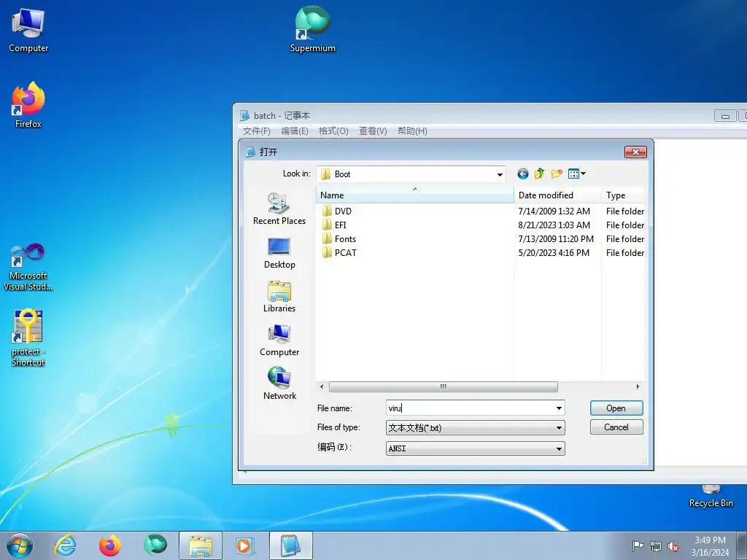Image resolution: width=747 pixels, height=560 pixels.
Task: Open the 格式(O) menu in Notepad
Action: (333, 131)
